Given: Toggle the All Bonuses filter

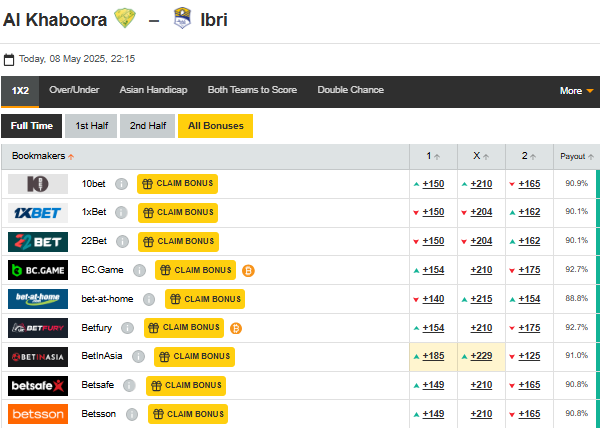Looking at the screenshot, I should pyautogui.click(x=216, y=126).
